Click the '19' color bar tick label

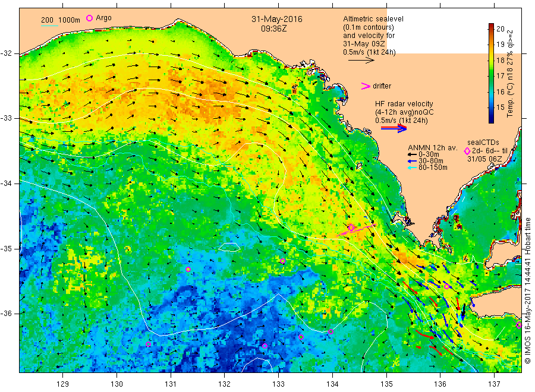click(x=500, y=45)
